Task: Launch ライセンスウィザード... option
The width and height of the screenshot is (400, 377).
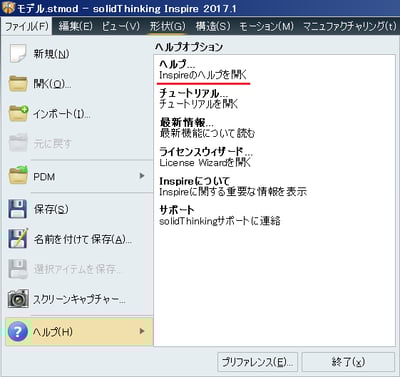Action: (x=206, y=157)
